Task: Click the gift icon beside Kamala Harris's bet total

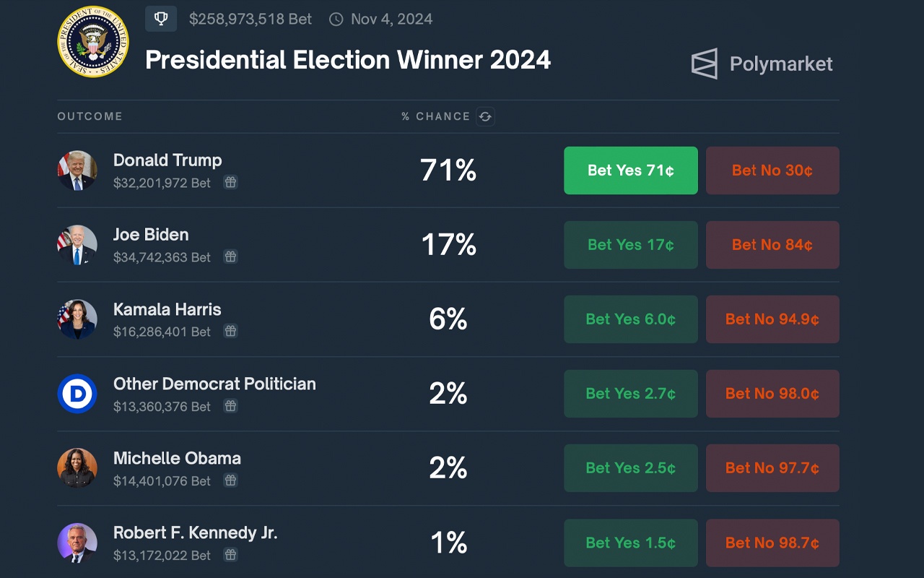Action: (x=230, y=332)
